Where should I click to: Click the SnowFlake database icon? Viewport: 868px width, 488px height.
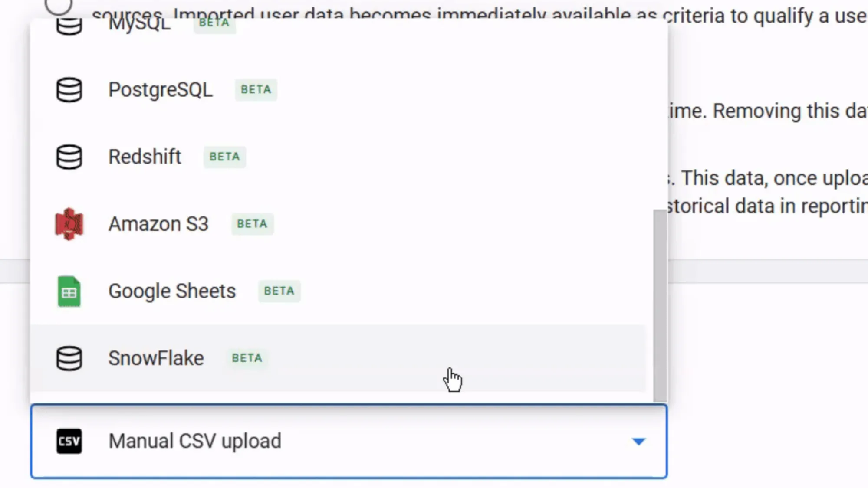[69, 358]
